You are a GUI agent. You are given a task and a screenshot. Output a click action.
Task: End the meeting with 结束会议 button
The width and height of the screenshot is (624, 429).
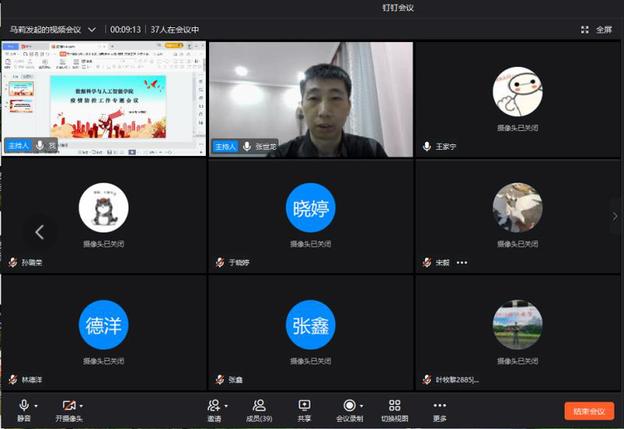point(589,411)
